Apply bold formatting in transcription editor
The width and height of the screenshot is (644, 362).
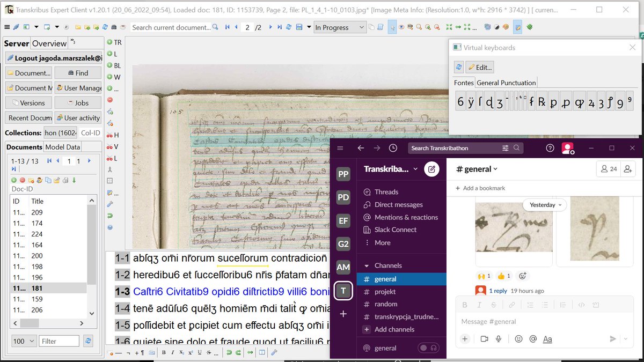[164, 352]
